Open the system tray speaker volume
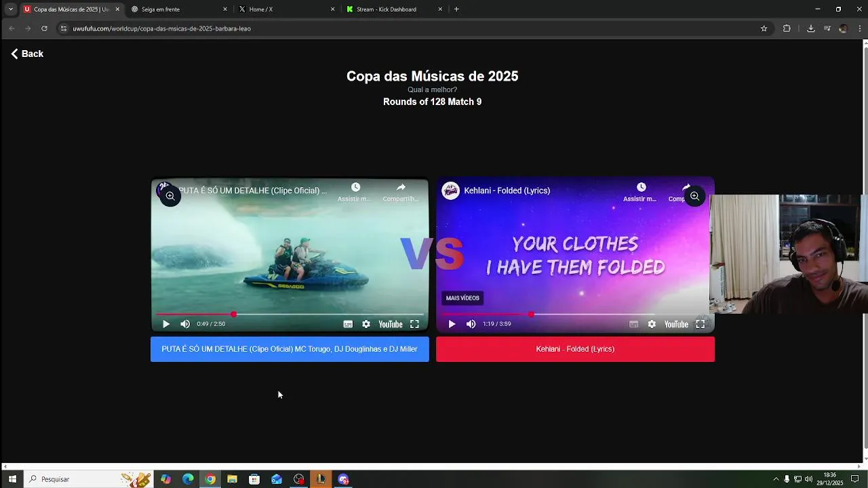Viewport: 868px width, 488px height. click(x=808, y=479)
